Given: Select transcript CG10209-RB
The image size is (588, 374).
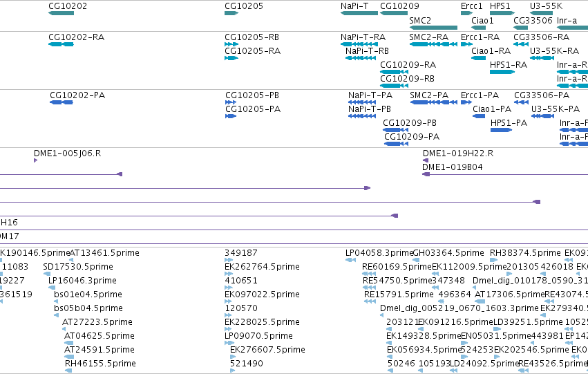Looking at the screenshot, I should [394, 86].
